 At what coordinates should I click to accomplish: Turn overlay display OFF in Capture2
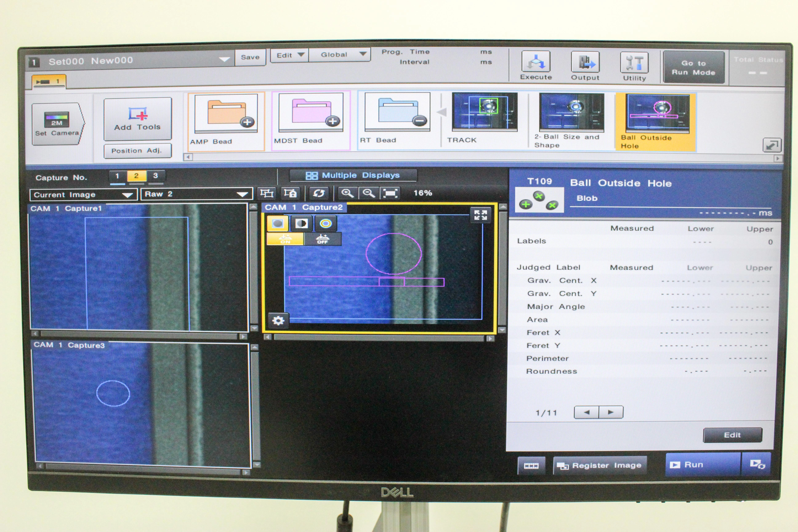tap(322, 239)
